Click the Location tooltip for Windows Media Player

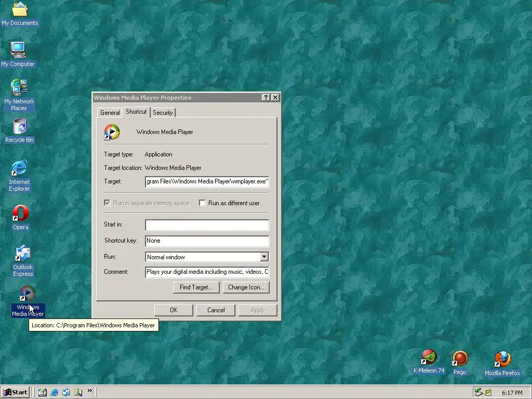pos(94,325)
